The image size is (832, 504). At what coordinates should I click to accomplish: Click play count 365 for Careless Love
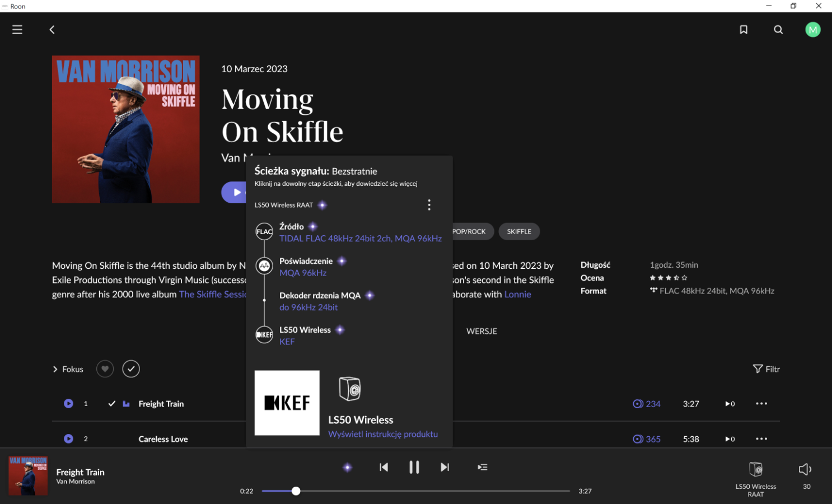647,439
